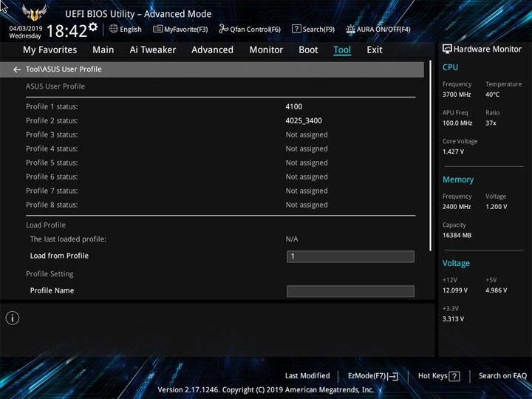This screenshot has height=399, width=532.
Task: Click the settings list vertical scrollbar
Action: 431,156
